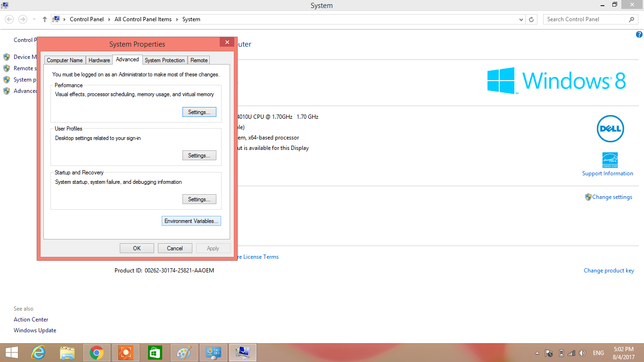Switch to Paint in the taskbar
This screenshot has width=644, height=362.
(x=184, y=353)
